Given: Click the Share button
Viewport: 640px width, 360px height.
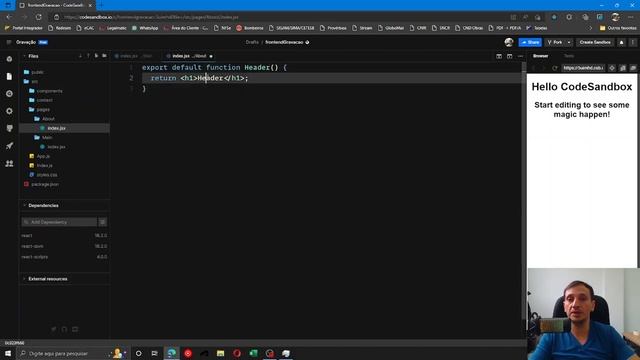Looking at the screenshot, I should [530, 42].
